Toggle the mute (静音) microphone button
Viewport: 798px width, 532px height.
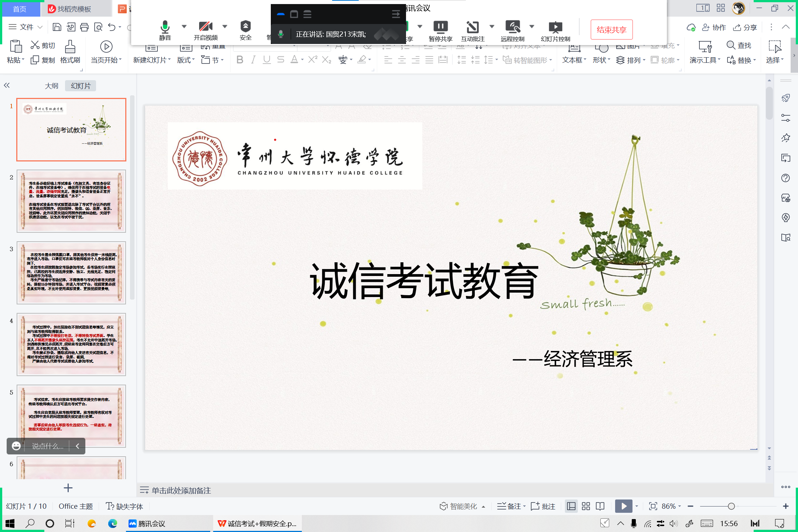[x=165, y=27]
